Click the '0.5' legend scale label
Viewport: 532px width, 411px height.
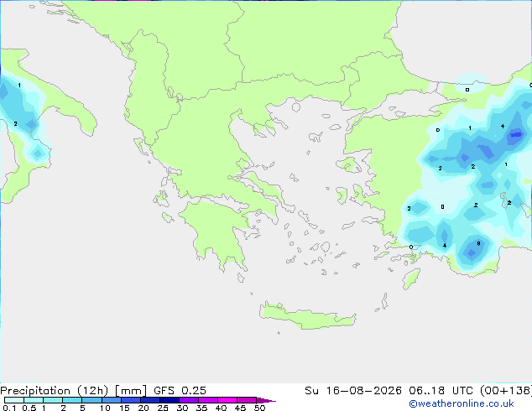[x=29, y=408]
